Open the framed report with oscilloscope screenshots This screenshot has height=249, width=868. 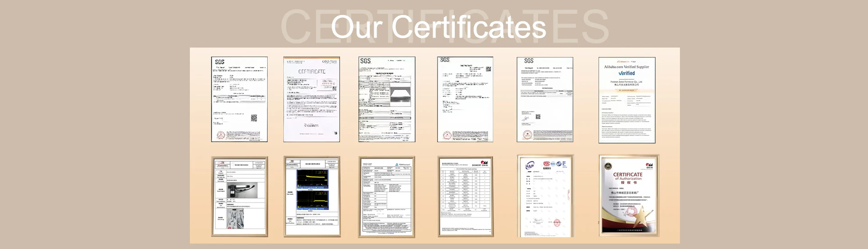pyautogui.click(x=312, y=197)
